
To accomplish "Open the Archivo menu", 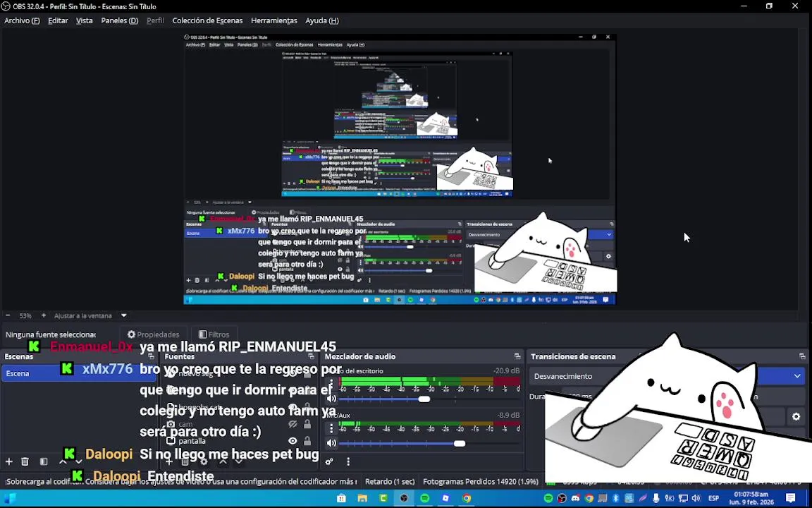I will pyautogui.click(x=22, y=20).
